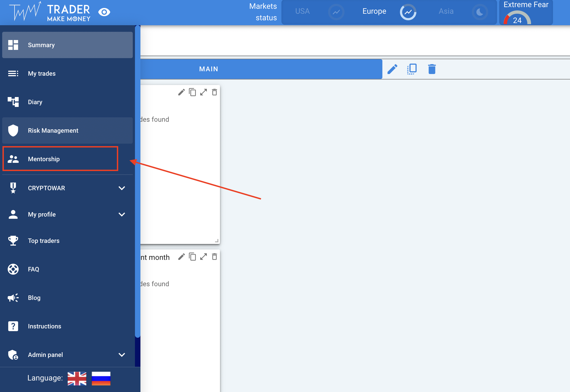This screenshot has height=392, width=570.
Task: Expand the My profile submenu chevron
Action: click(x=122, y=214)
